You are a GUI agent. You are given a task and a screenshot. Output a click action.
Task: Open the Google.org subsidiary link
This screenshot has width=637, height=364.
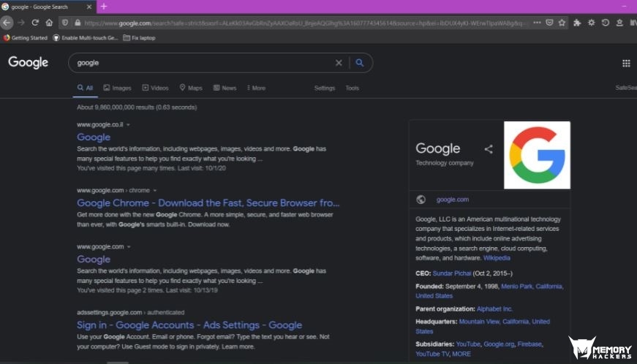click(x=499, y=344)
